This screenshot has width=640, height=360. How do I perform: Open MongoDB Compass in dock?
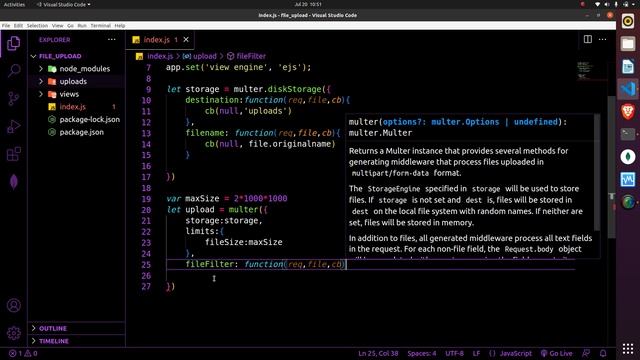tap(628, 157)
